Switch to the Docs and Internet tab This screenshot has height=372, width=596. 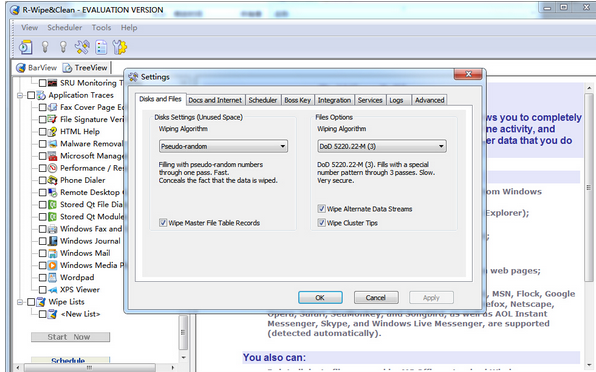215,100
